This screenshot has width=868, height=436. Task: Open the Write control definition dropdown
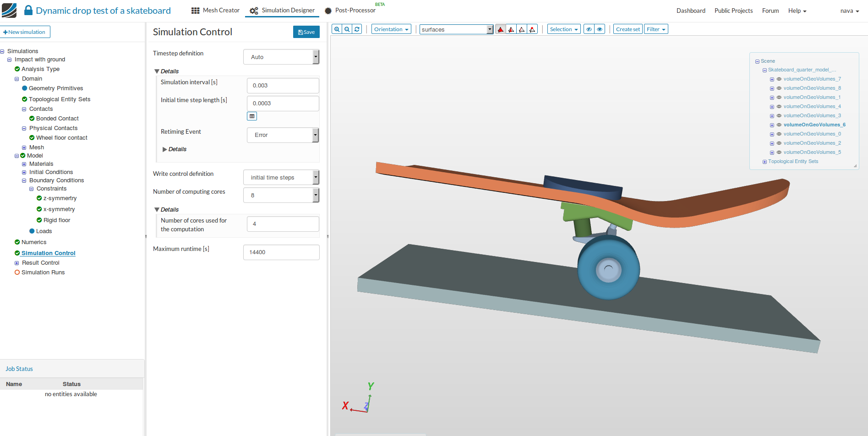(x=281, y=178)
